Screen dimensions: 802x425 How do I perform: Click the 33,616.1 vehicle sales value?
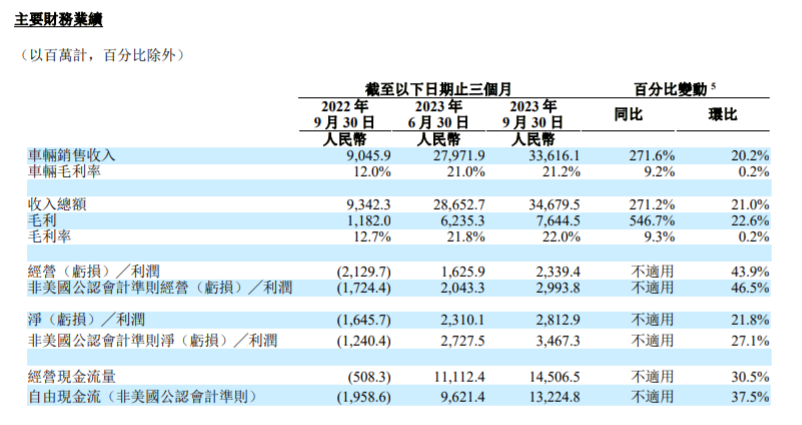[x=554, y=155]
